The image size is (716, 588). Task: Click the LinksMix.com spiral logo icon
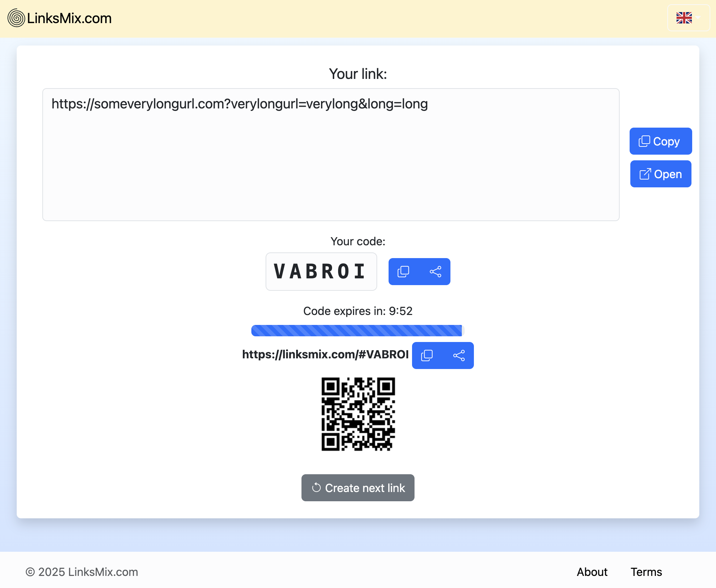(16, 18)
